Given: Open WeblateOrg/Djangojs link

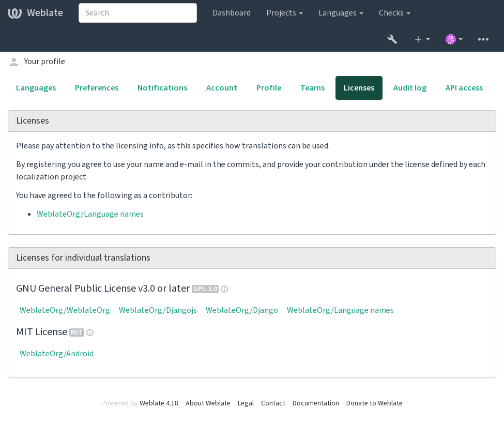Looking at the screenshot, I should pyautogui.click(x=158, y=310).
